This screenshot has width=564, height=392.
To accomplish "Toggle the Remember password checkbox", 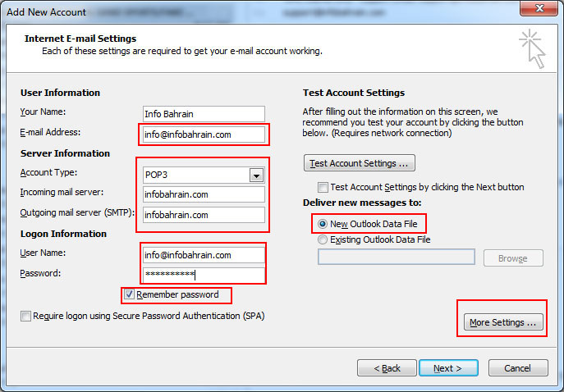I will pos(129,294).
